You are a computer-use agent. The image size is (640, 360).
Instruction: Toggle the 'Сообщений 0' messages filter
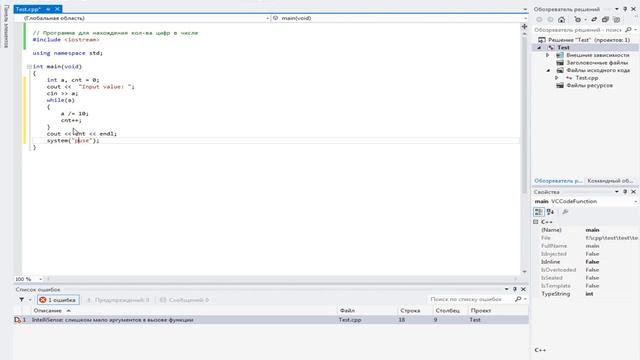(185, 300)
